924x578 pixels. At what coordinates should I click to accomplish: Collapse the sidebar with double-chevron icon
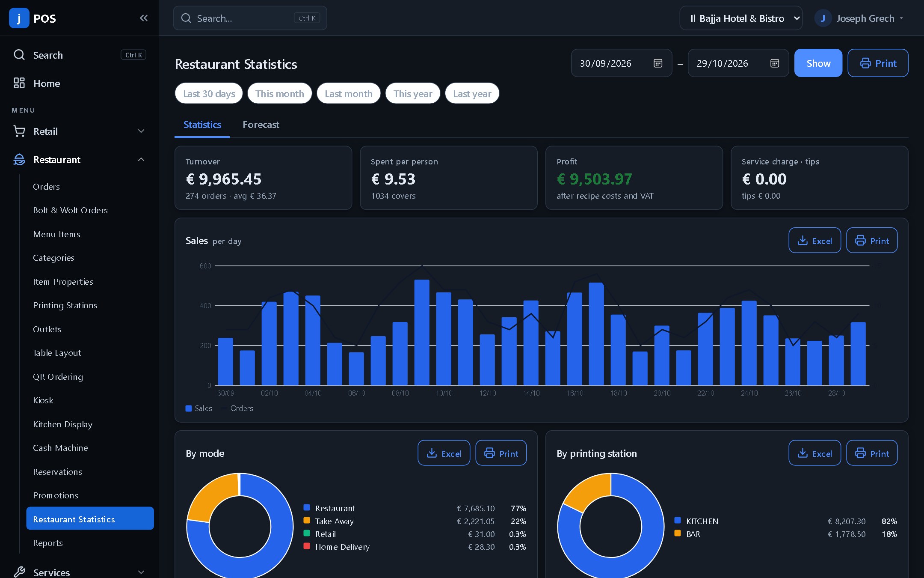[144, 18]
